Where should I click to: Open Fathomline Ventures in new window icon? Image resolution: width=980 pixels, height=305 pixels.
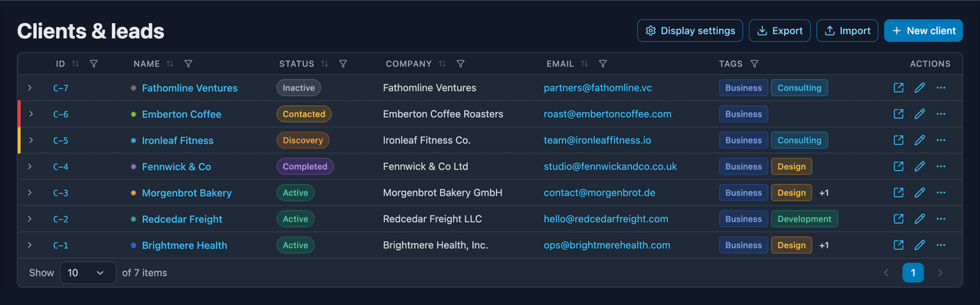click(899, 88)
